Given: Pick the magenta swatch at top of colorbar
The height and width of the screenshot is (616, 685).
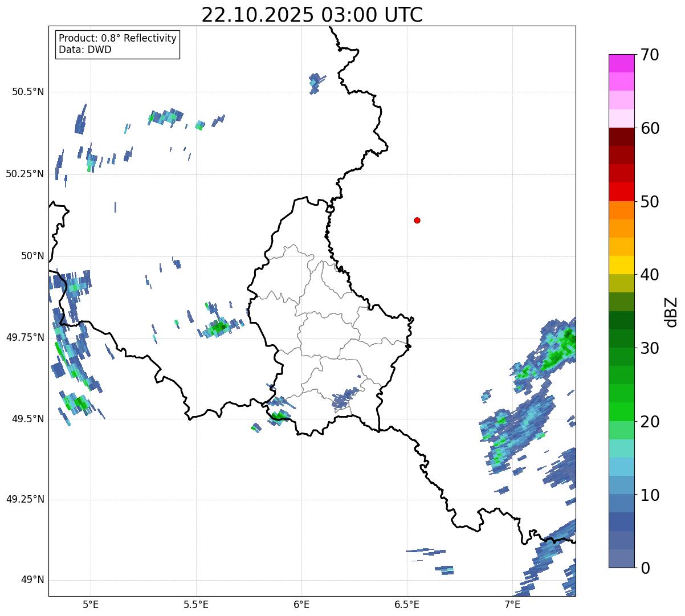Looking at the screenshot, I should click(x=621, y=63).
